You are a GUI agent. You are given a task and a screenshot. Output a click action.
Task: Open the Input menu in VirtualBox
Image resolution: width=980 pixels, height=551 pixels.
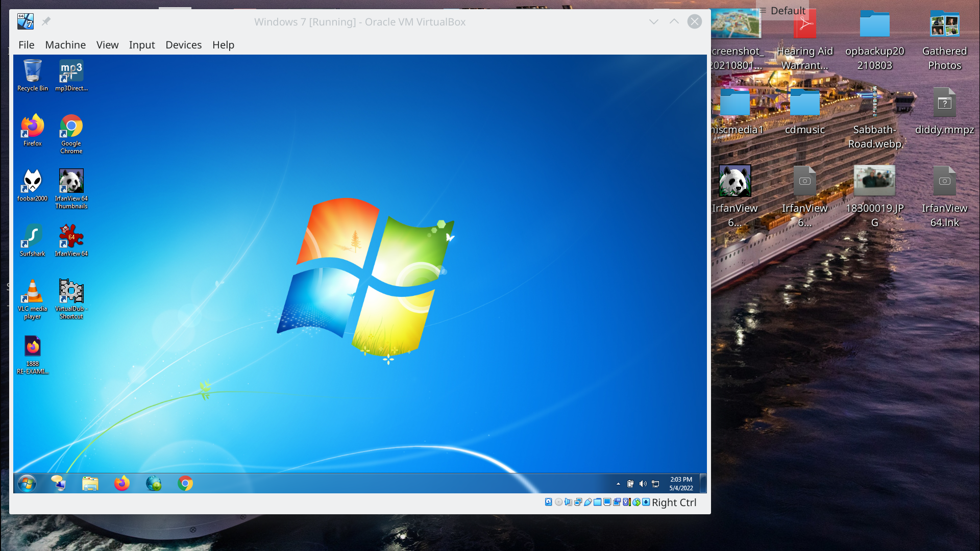point(142,45)
